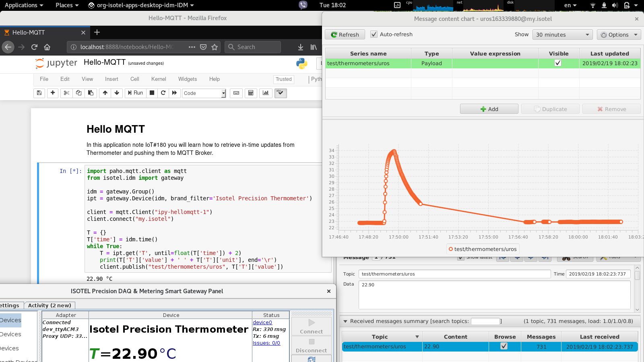Go back with Firefox back arrow
The width and height of the screenshot is (644, 362).
coord(8,47)
